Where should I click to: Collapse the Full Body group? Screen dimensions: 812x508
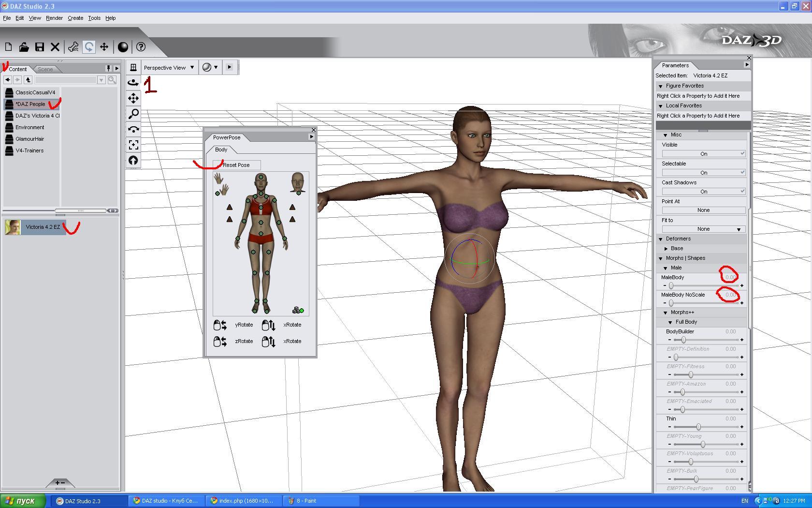[x=670, y=322]
